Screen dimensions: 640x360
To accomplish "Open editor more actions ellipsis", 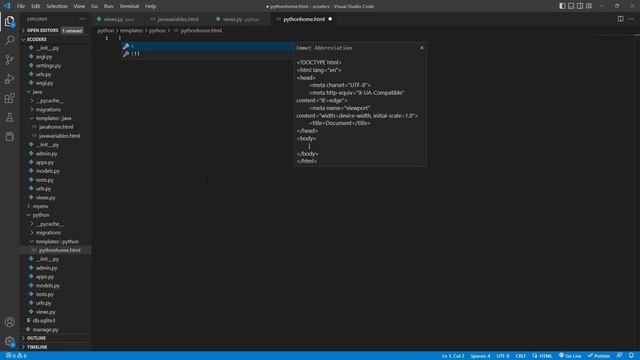I will coord(631,19).
